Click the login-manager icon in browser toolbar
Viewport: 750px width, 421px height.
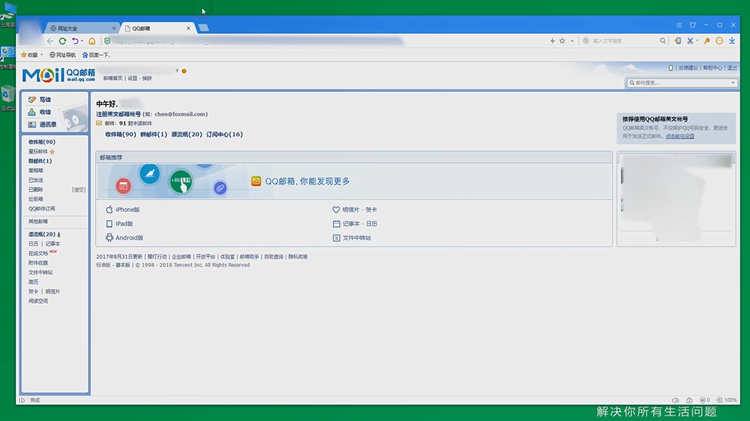pos(678,41)
